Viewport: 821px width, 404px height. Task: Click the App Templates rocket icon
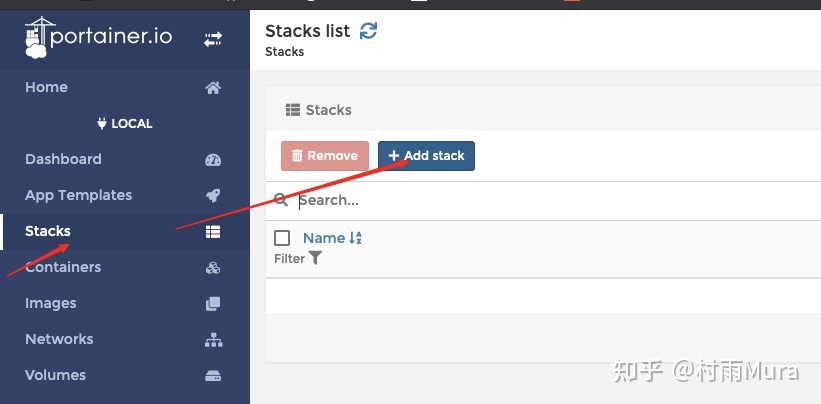[213, 195]
